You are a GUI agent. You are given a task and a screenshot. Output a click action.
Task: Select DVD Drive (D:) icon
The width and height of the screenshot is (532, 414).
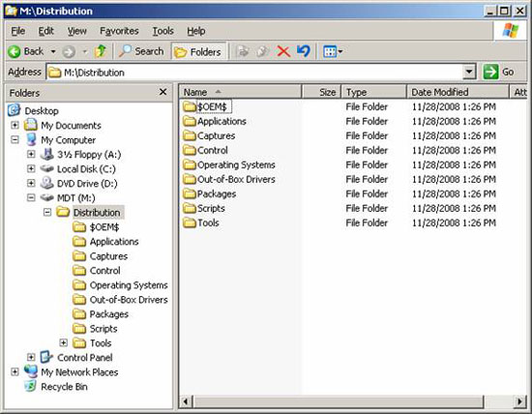46,183
